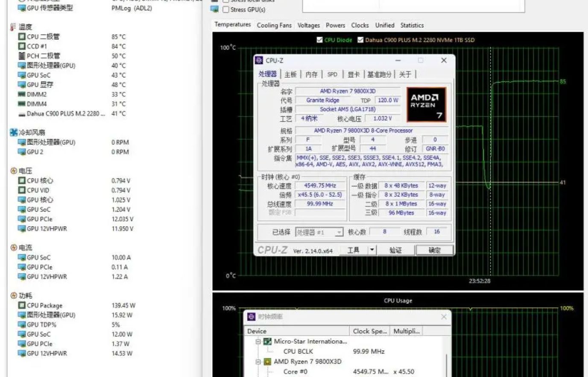Click the fan icon beside 冷却风扇
Image resolution: width=588 pixels, height=377 pixels.
(x=14, y=133)
